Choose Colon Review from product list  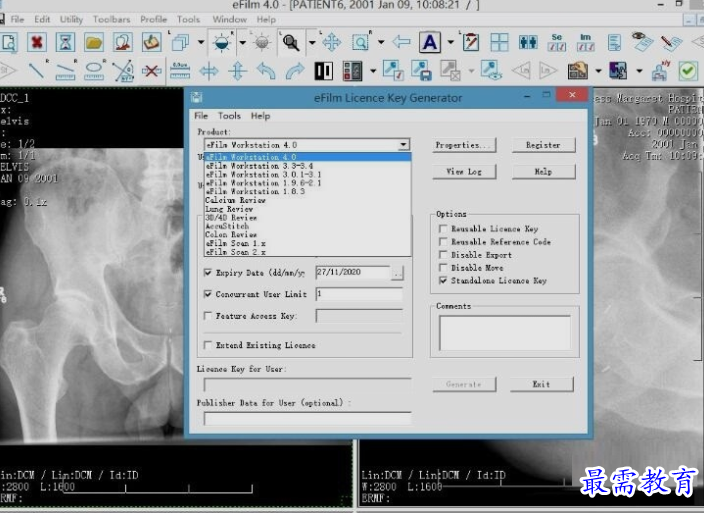coord(308,234)
